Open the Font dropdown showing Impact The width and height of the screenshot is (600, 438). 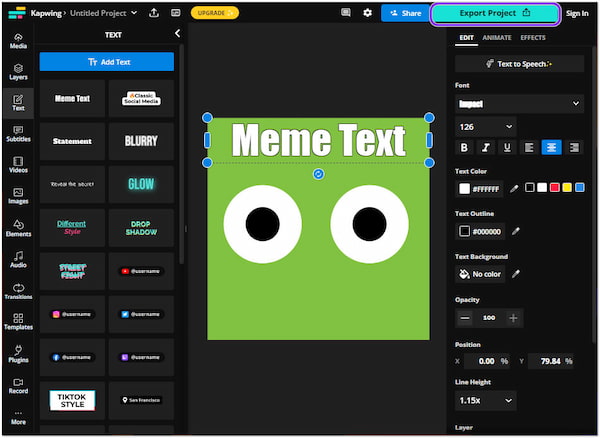(519, 104)
